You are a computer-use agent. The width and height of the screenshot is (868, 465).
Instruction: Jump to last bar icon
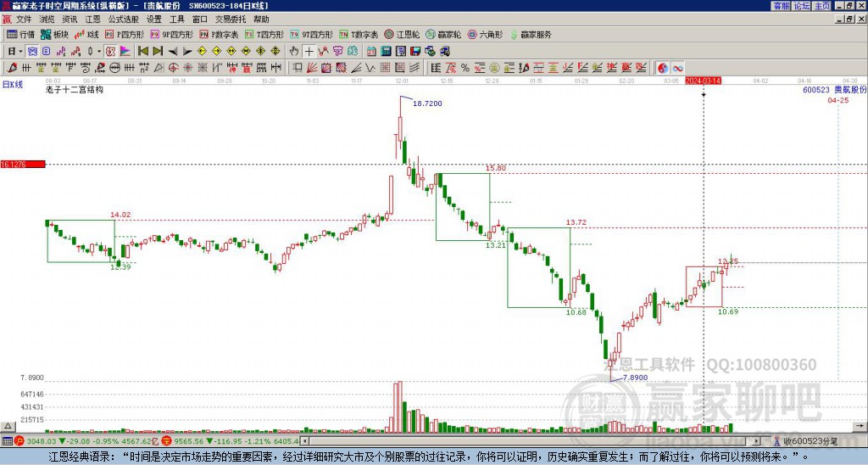click(x=157, y=52)
